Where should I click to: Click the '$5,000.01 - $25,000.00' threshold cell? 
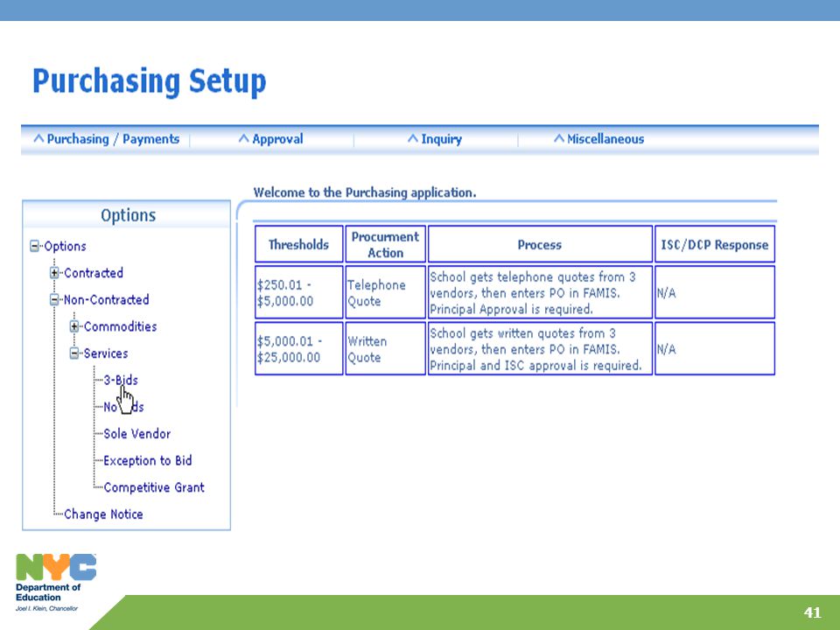click(x=299, y=349)
